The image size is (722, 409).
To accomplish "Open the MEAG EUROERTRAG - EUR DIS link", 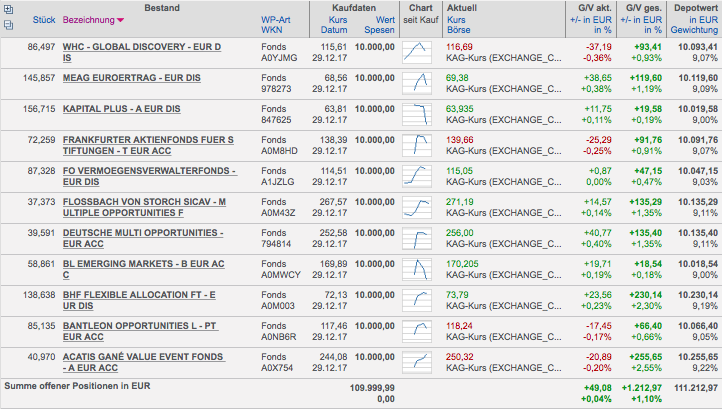I will click(x=132, y=78).
